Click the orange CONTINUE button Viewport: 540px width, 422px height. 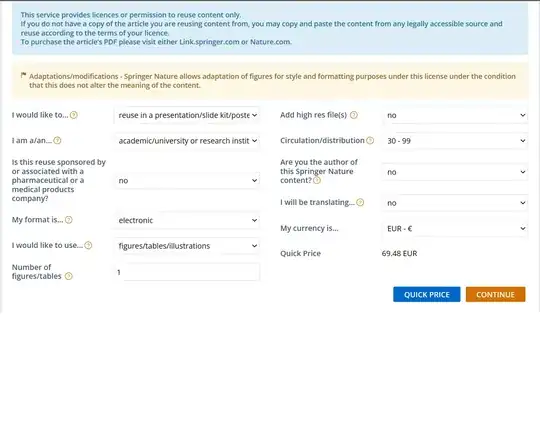coord(496,294)
